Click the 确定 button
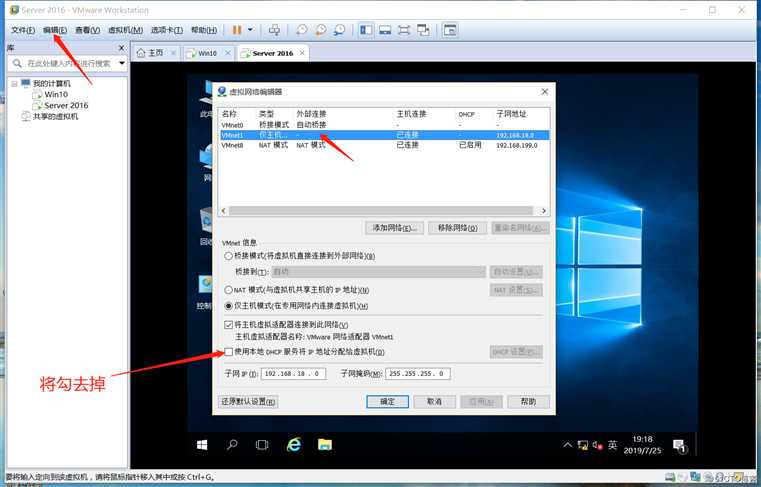761x487 pixels. [387, 402]
